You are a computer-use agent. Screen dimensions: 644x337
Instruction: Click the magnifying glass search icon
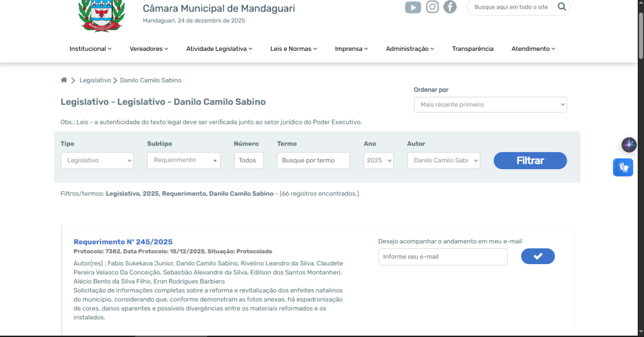pyautogui.click(x=562, y=7)
